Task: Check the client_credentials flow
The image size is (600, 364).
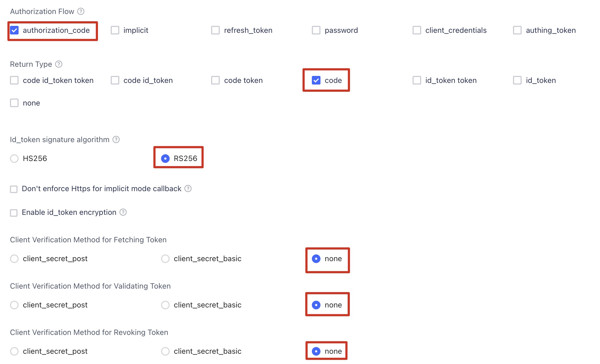Action: (416, 30)
